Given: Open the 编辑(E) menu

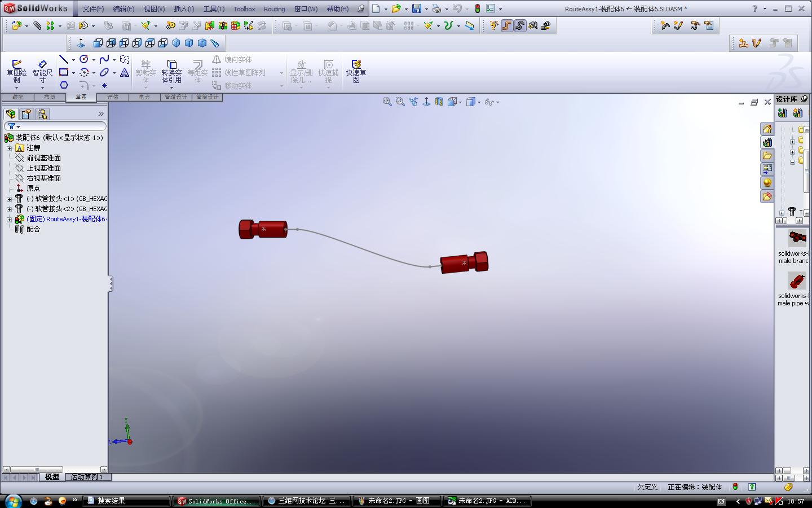Looking at the screenshot, I should tap(123, 9).
